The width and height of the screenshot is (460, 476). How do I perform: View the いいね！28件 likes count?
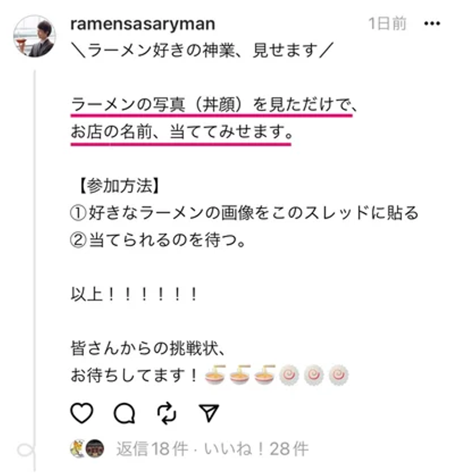pyautogui.click(x=257, y=449)
